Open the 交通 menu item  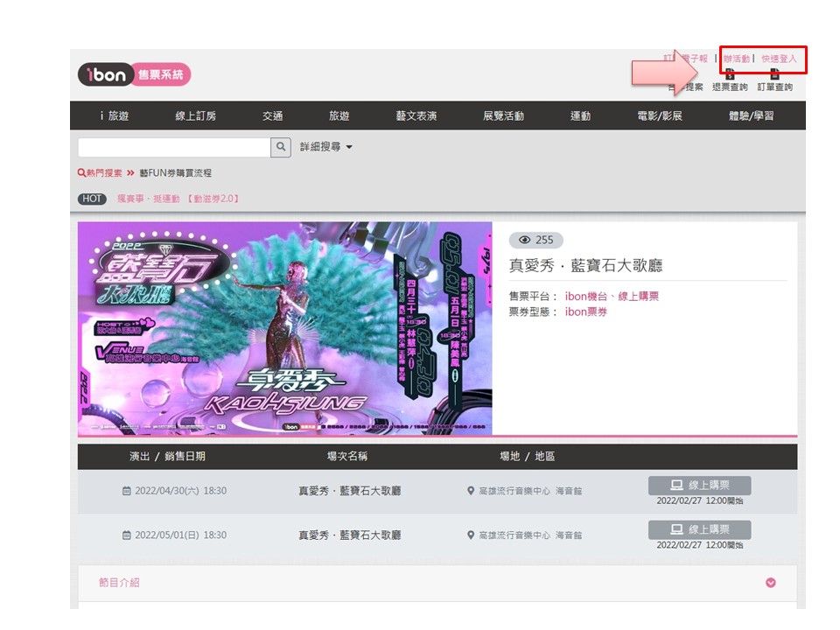pos(273,115)
